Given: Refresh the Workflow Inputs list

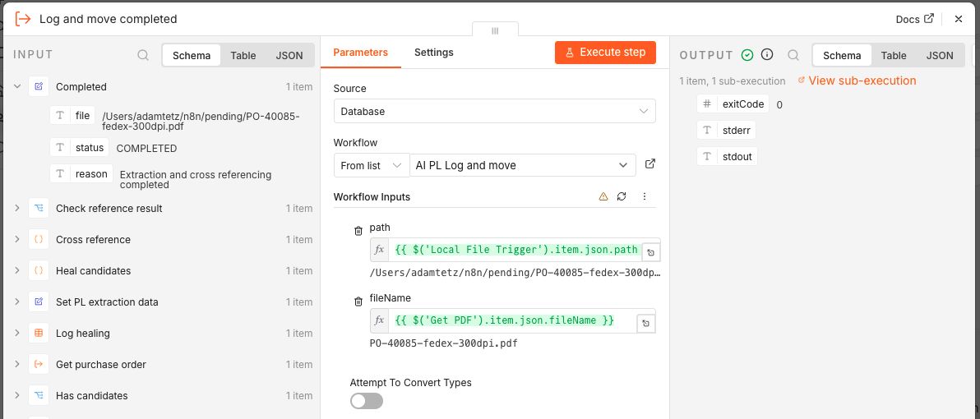Looking at the screenshot, I should tap(622, 196).
